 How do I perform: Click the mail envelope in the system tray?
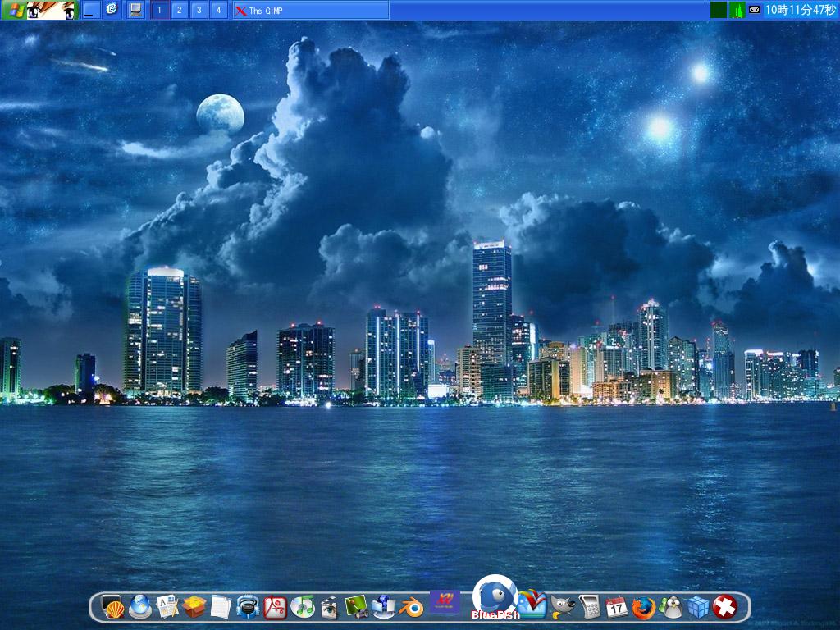pyautogui.click(x=752, y=9)
